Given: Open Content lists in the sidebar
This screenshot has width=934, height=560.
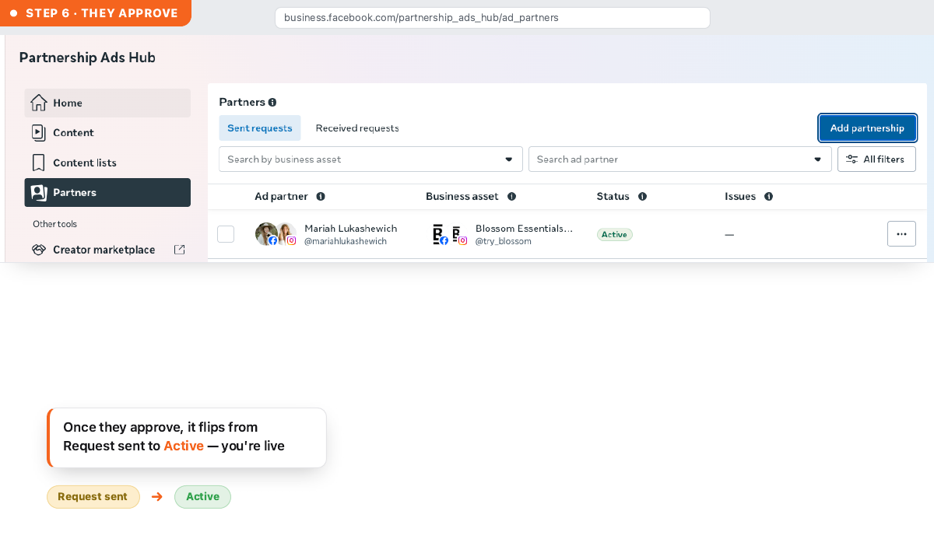Looking at the screenshot, I should 107,163.
